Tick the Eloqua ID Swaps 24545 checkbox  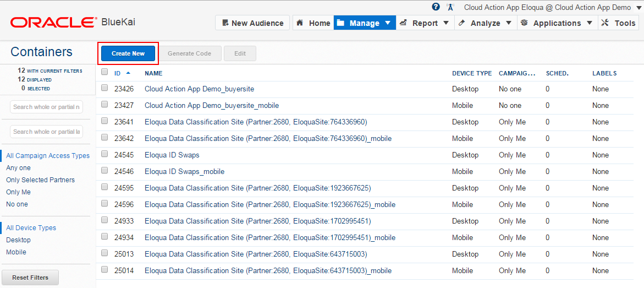pos(104,154)
